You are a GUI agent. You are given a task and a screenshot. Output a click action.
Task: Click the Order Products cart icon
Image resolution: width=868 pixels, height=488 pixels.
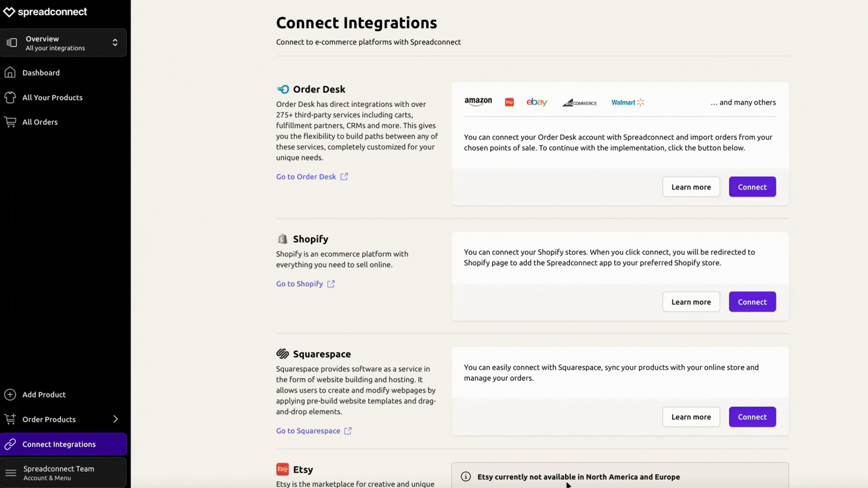[10, 419]
